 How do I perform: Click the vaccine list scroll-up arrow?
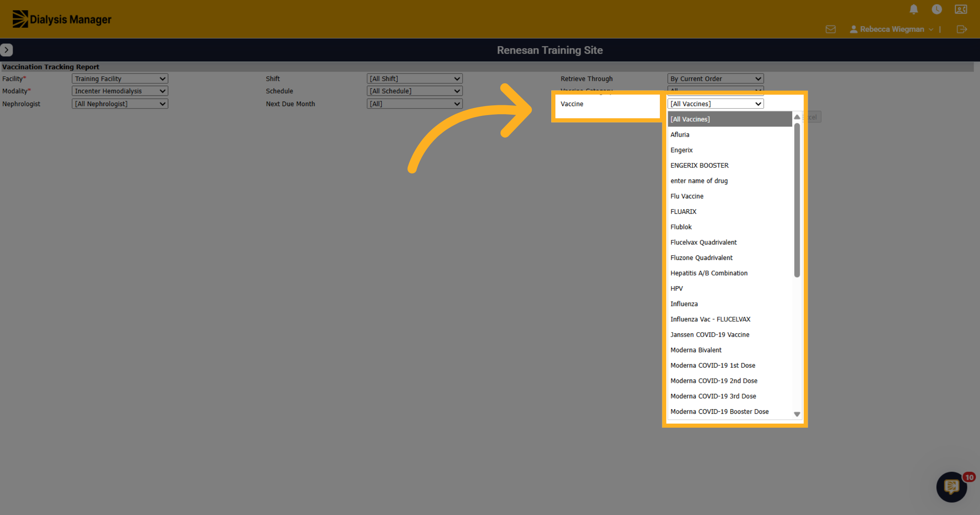(x=797, y=117)
